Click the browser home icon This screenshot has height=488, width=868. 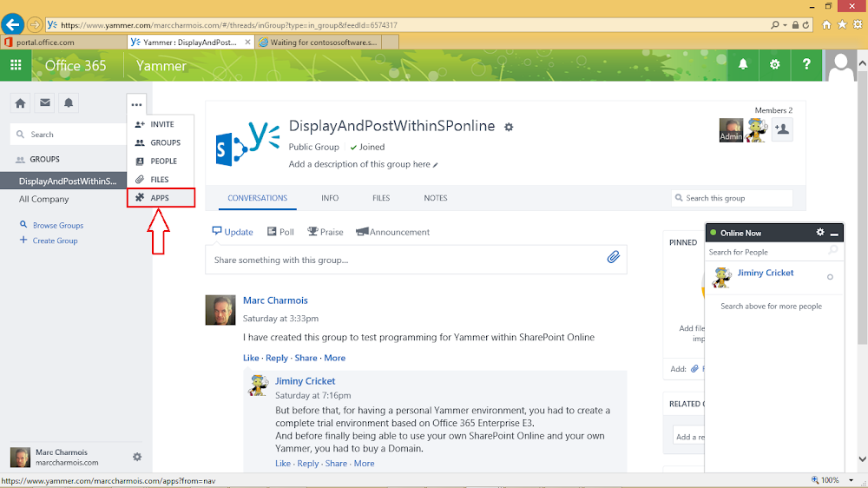tap(826, 25)
